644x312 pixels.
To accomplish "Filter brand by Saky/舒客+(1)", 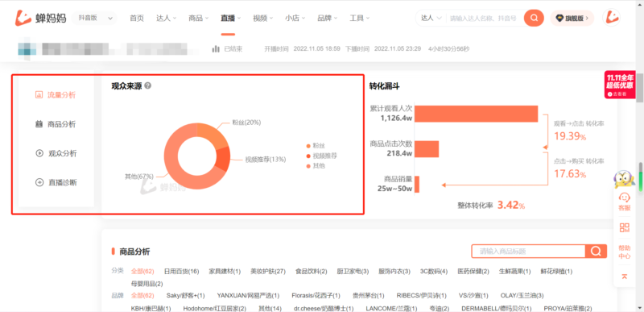I will (185, 296).
